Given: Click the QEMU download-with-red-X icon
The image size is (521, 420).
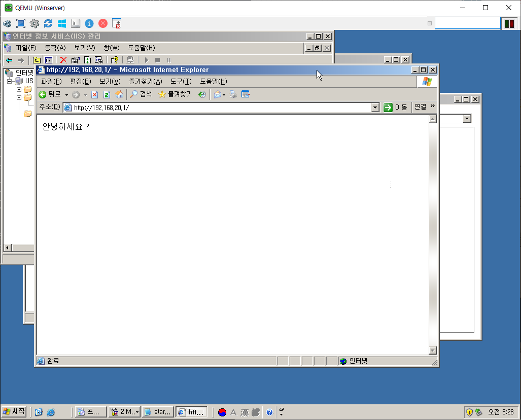Looking at the screenshot, I should (117, 23).
